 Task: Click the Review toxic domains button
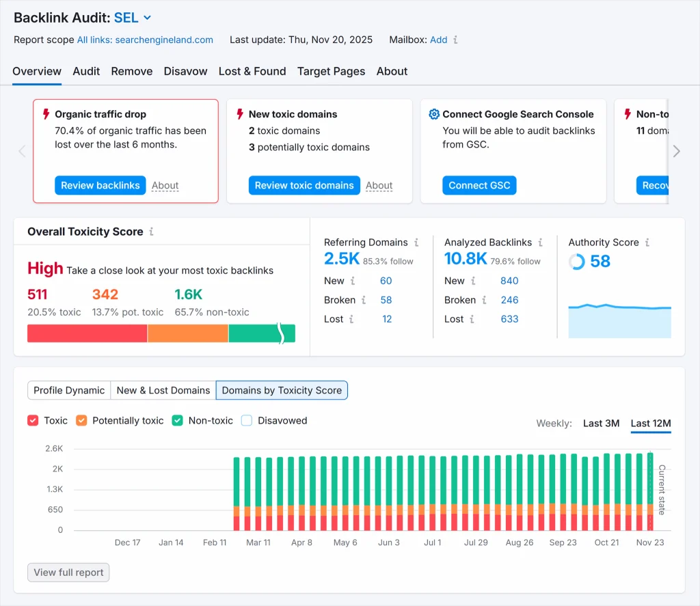click(x=304, y=185)
